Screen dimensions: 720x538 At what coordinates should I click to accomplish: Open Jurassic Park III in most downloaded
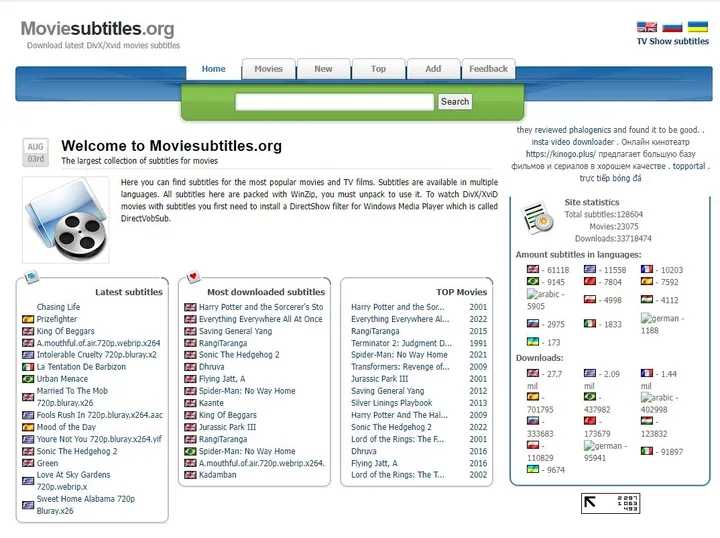(228, 427)
